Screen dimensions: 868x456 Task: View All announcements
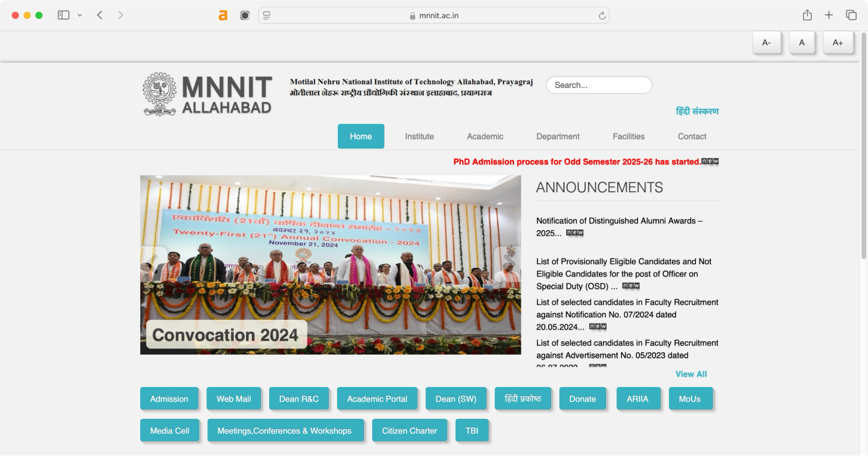tap(691, 374)
